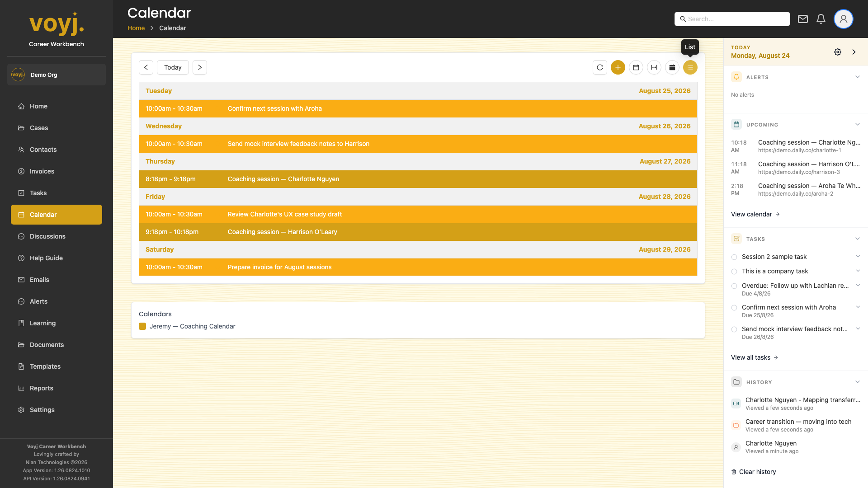Viewport: 868px width, 488px height.
Task: Expand 'Session 2 sample task' details chevron
Action: [858, 256]
